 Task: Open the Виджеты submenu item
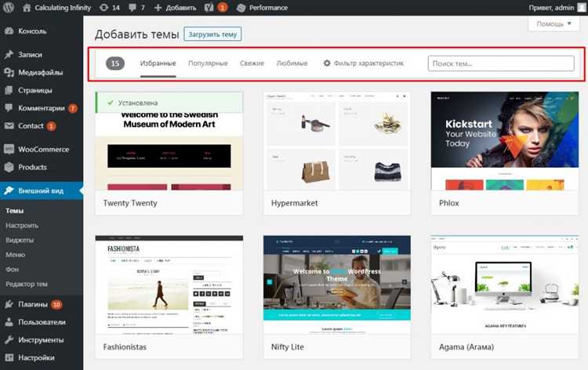(20, 240)
